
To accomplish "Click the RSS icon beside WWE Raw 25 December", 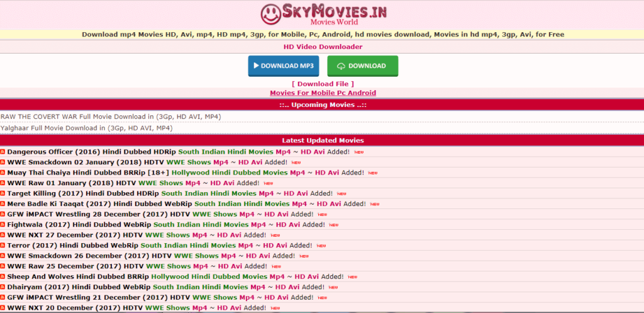I will [3, 266].
